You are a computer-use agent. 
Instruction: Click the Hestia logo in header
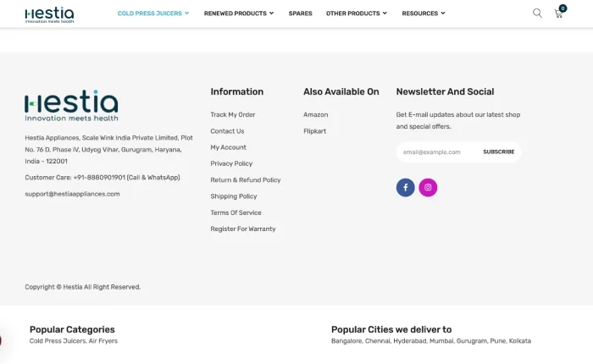tap(49, 14)
